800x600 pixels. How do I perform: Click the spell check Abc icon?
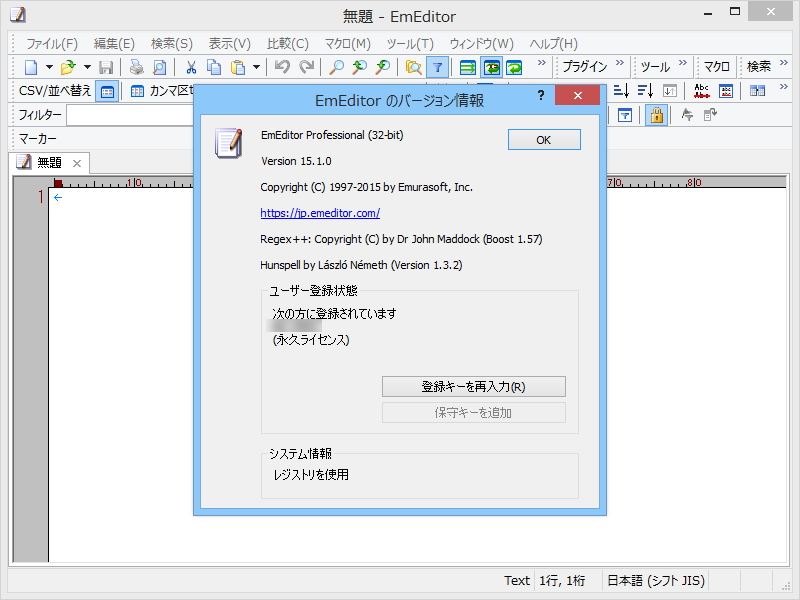click(x=701, y=90)
